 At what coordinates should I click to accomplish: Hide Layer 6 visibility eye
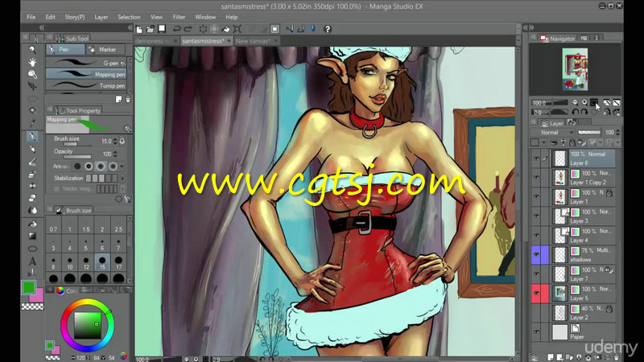(536, 158)
